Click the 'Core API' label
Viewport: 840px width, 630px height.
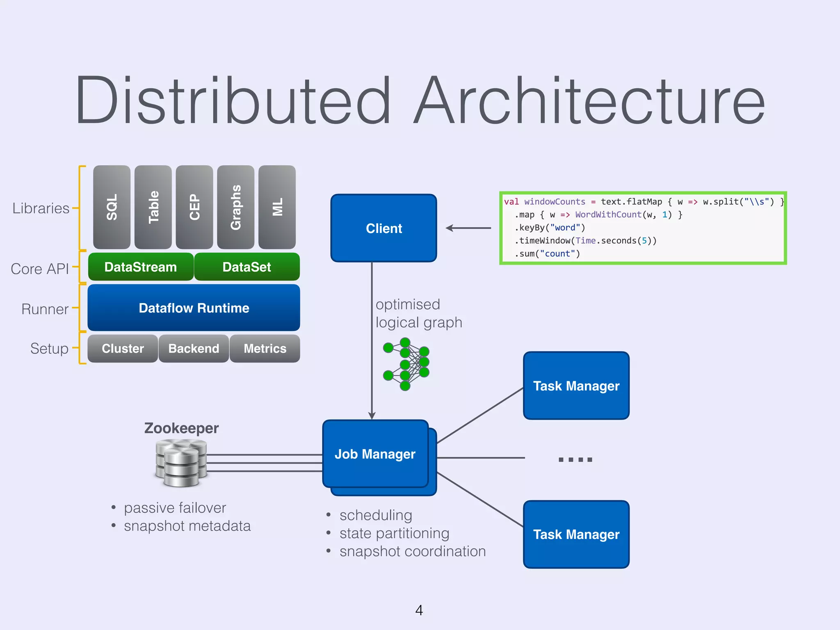[39, 269]
